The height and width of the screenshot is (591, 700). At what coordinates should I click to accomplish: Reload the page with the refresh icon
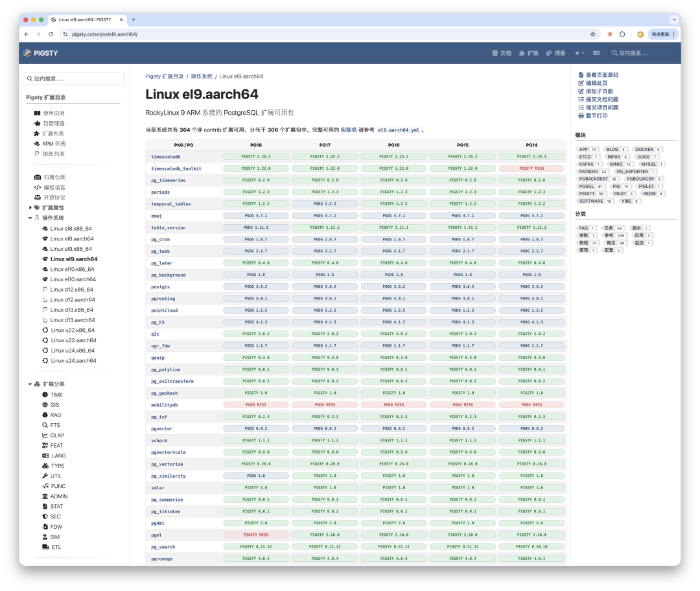[51, 34]
